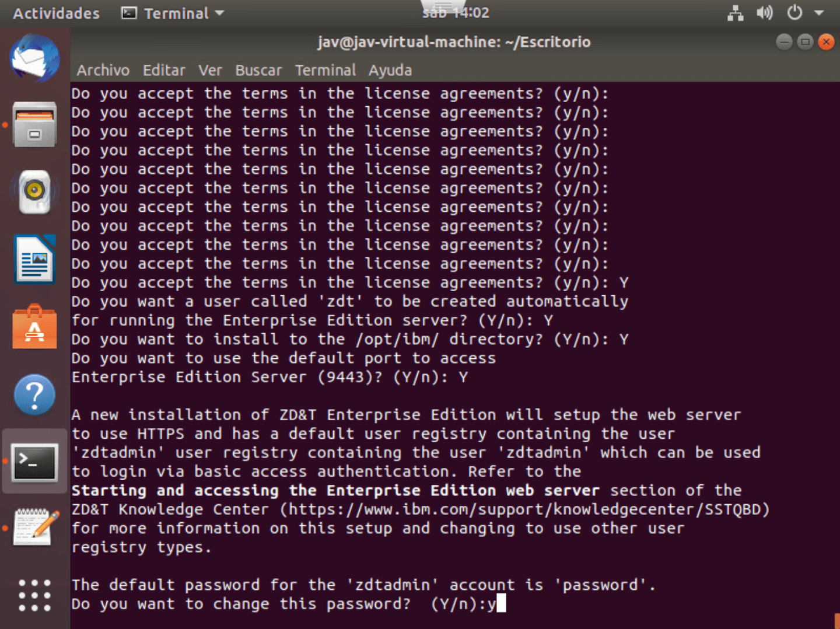Open the Archivo menu

point(103,71)
